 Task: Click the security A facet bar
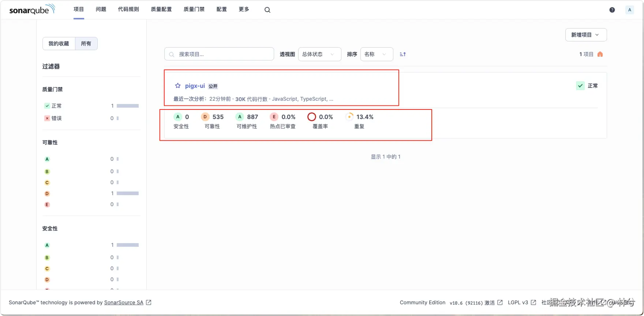click(128, 245)
